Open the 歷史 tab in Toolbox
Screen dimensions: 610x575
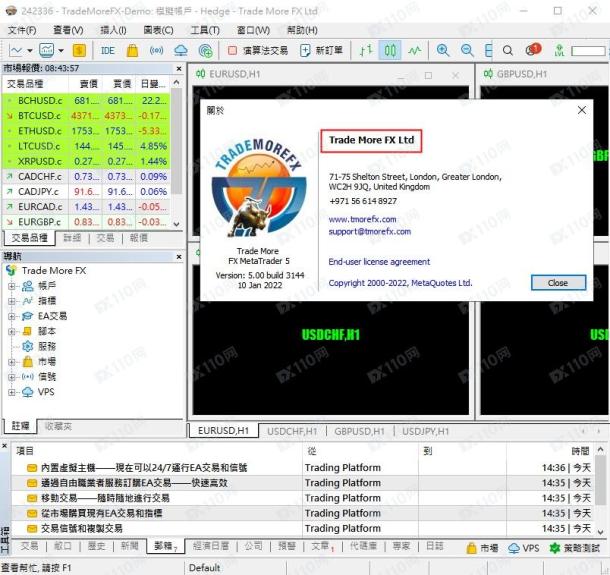(96, 546)
